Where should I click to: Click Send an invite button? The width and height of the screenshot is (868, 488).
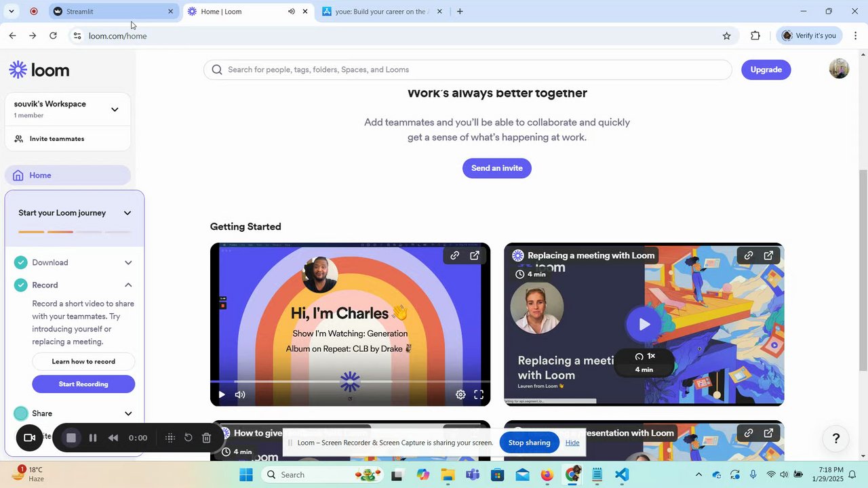497,168
